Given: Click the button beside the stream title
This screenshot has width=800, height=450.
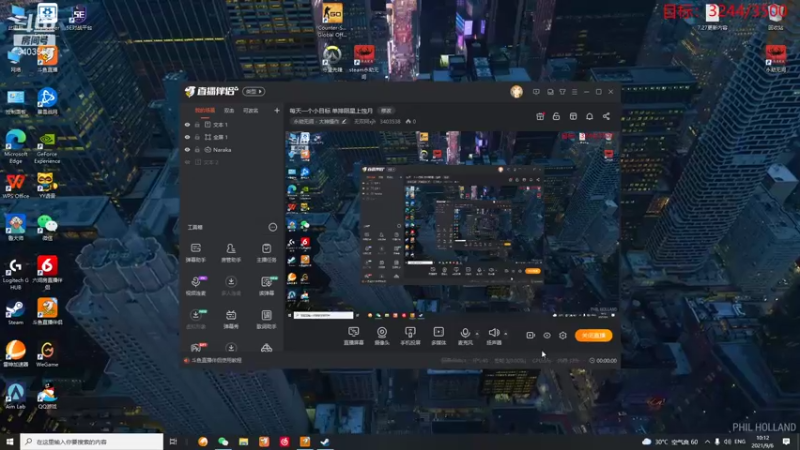Looking at the screenshot, I should (x=386, y=110).
